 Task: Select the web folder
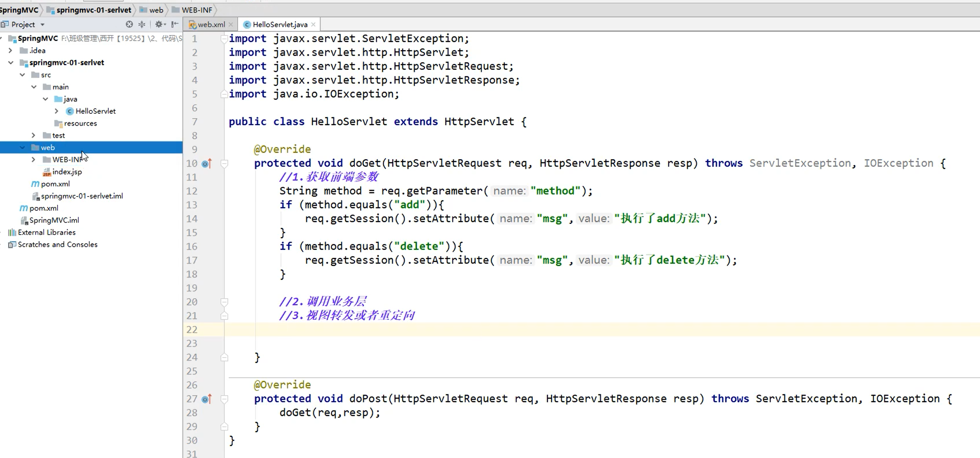(x=48, y=148)
